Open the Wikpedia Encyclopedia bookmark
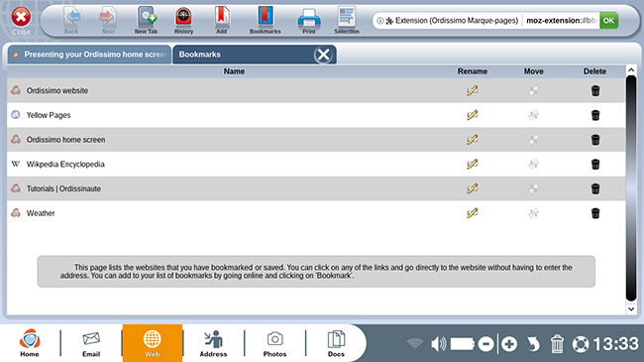Image resolution: width=644 pixels, height=362 pixels. click(65, 164)
